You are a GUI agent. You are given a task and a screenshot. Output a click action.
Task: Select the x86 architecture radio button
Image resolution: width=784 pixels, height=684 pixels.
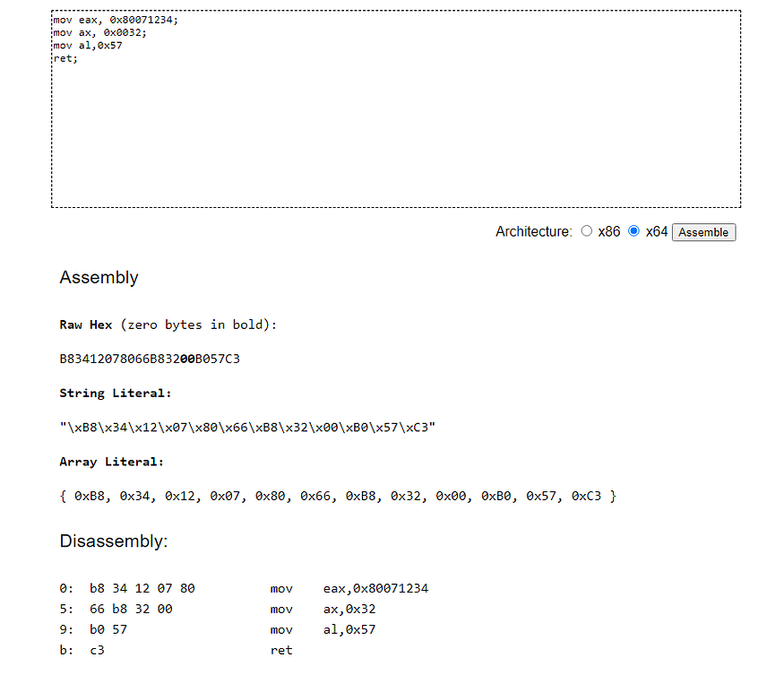coord(587,231)
